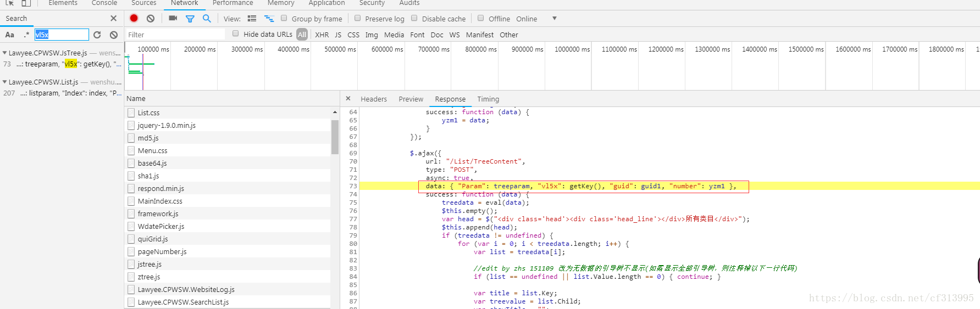Viewport: 980px width, 309px height.
Task: Open the Application panel tab
Action: (x=326, y=3)
